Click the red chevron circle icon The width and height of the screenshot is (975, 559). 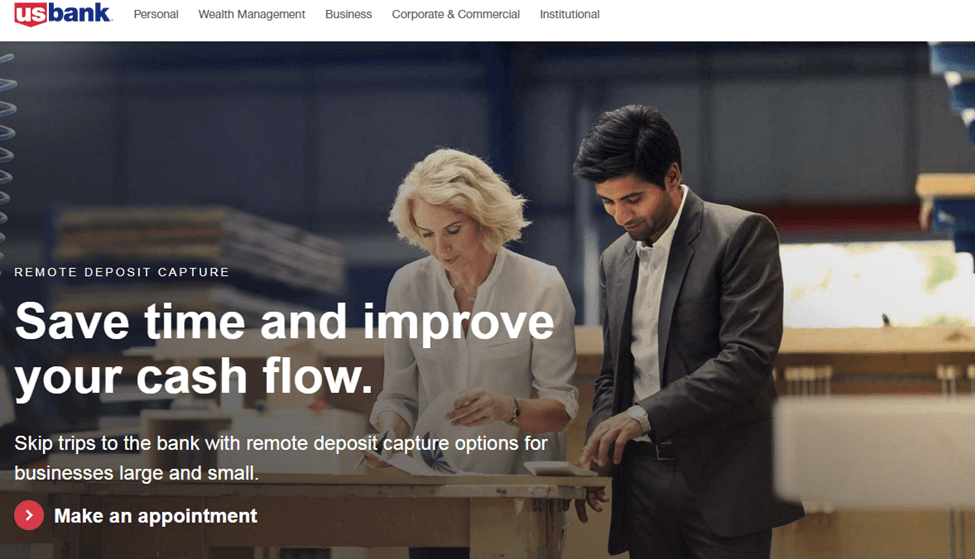coord(29,515)
